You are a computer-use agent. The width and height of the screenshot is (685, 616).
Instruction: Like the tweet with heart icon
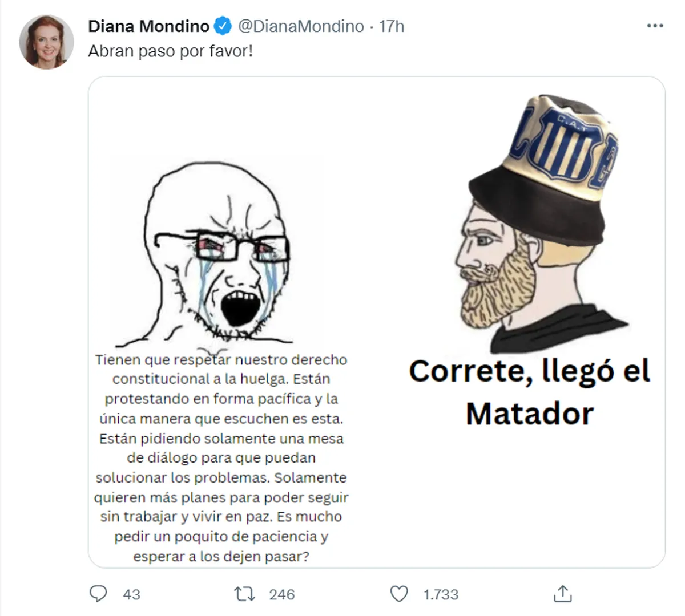(399, 594)
